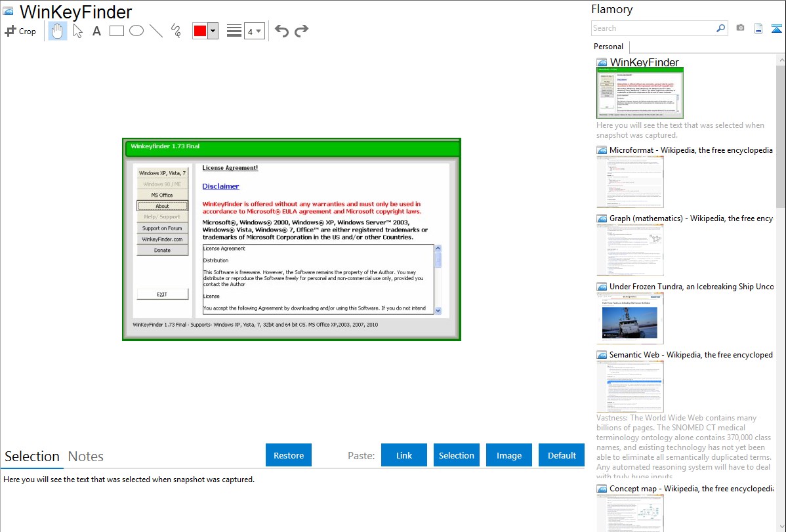The width and height of the screenshot is (786, 532).
Task: Click Support on Forum button
Action: tap(163, 228)
